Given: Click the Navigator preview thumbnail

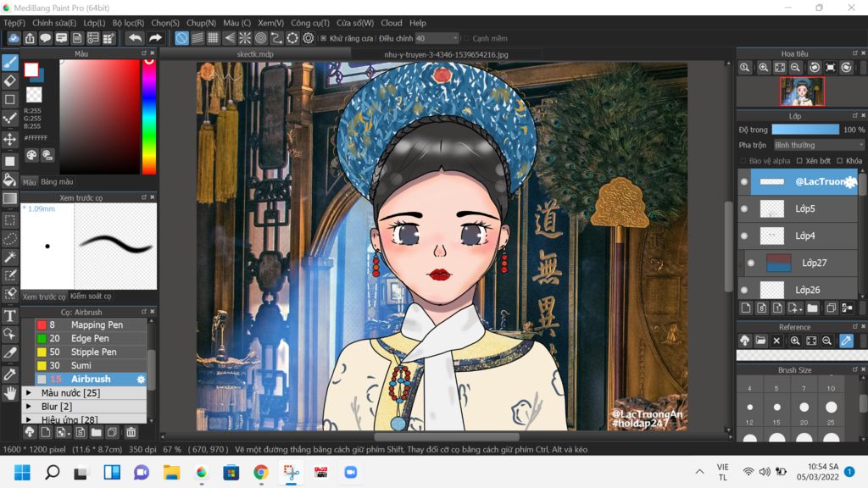Looking at the screenshot, I should [802, 91].
